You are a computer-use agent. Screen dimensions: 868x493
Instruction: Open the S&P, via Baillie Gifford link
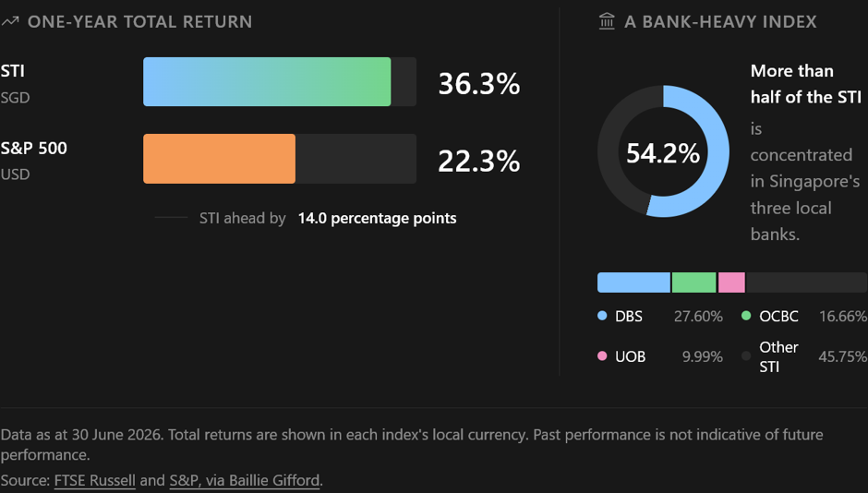click(245, 480)
